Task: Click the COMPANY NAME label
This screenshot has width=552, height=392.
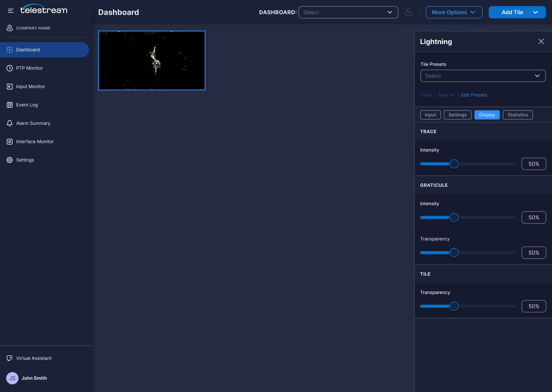Action: (33, 28)
